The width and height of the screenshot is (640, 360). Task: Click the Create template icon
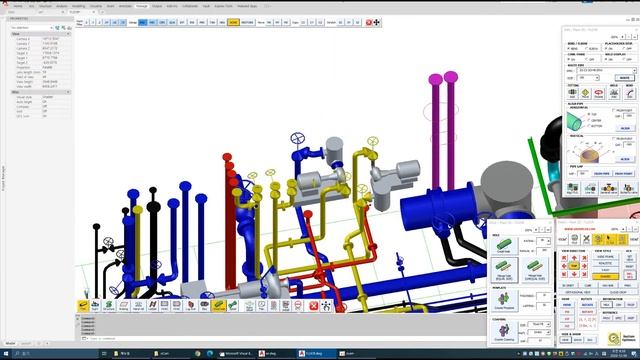(x=504, y=300)
